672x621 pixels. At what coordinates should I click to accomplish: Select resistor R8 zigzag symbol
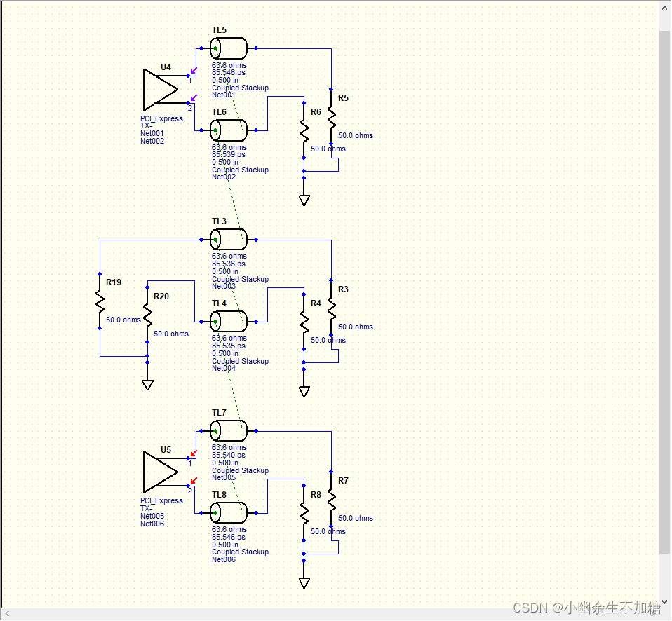point(304,512)
